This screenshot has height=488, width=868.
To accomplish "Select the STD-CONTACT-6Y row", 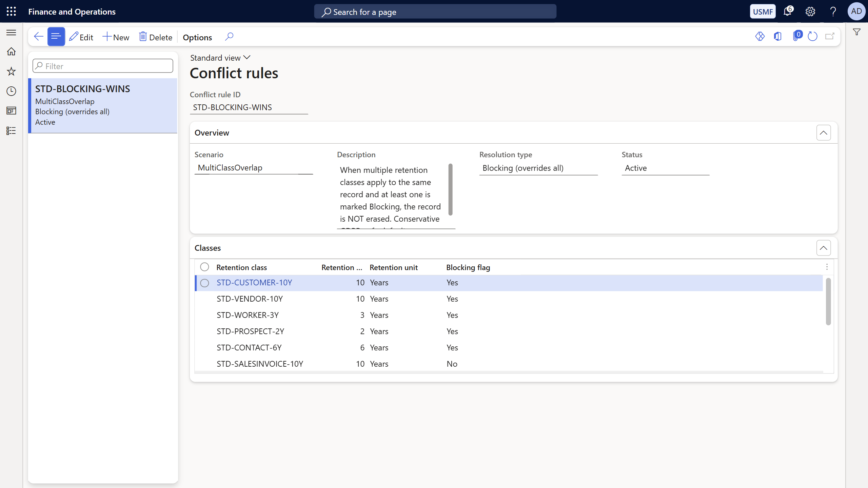I will click(509, 348).
